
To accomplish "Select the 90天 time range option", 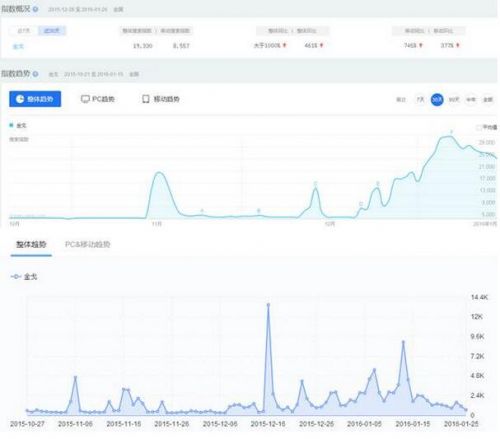I will coord(454,99).
